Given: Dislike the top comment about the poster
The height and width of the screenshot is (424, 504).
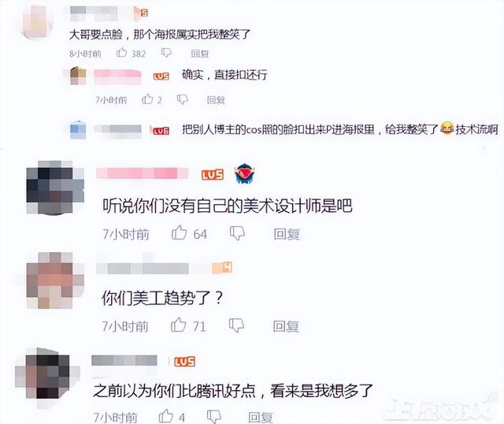Looking at the screenshot, I should pyautogui.click(x=166, y=53).
